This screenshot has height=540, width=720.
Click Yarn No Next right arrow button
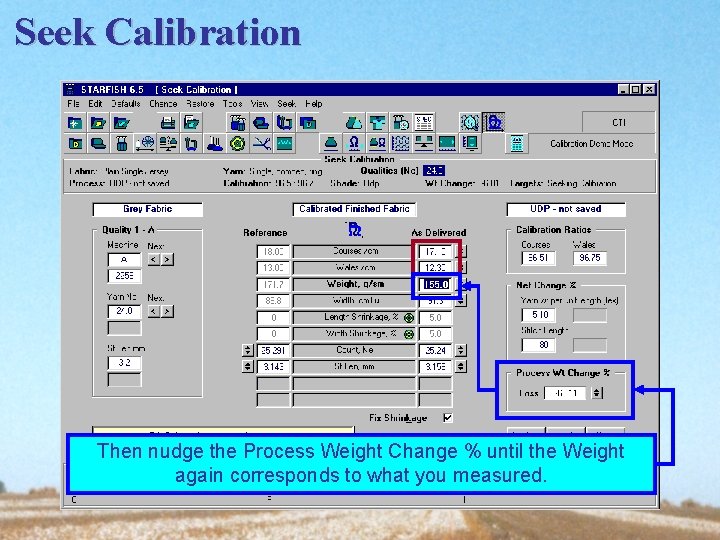167,312
